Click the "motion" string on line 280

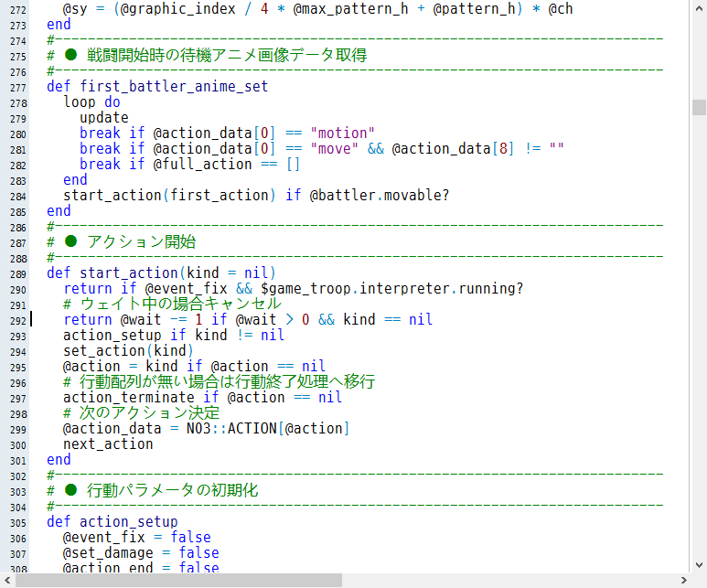coord(342,133)
